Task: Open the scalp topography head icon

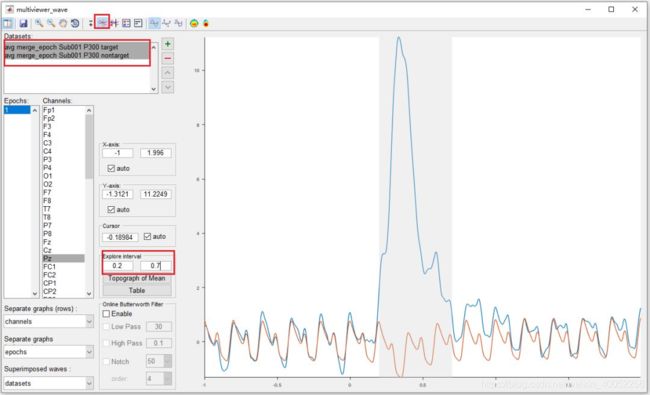Action: click(x=194, y=24)
